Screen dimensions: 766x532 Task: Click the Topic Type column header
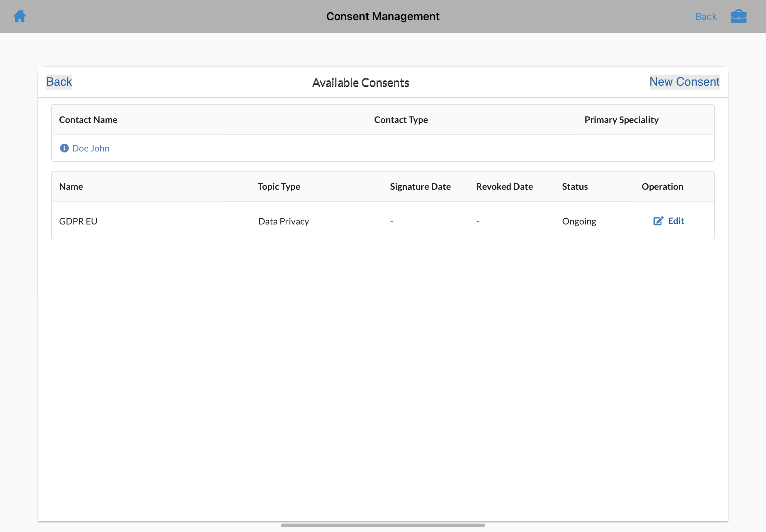coord(279,186)
